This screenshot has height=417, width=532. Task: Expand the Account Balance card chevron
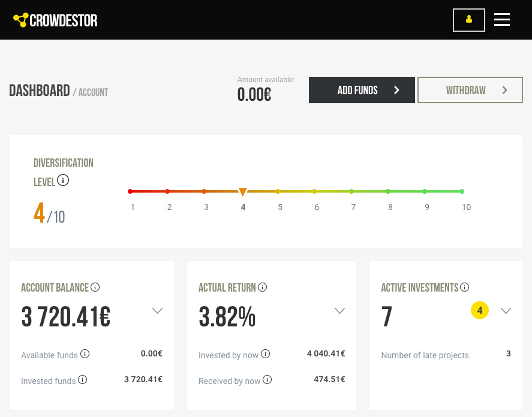click(x=157, y=311)
